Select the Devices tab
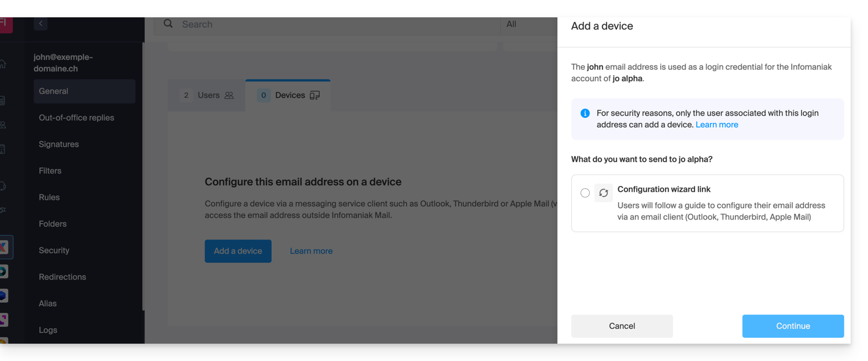This screenshot has width=868, height=361. (289, 95)
